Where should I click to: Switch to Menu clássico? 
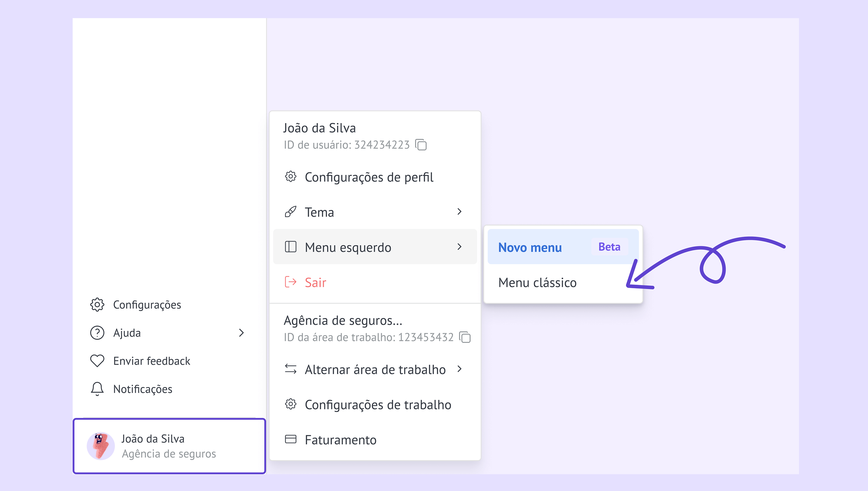(537, 282)
